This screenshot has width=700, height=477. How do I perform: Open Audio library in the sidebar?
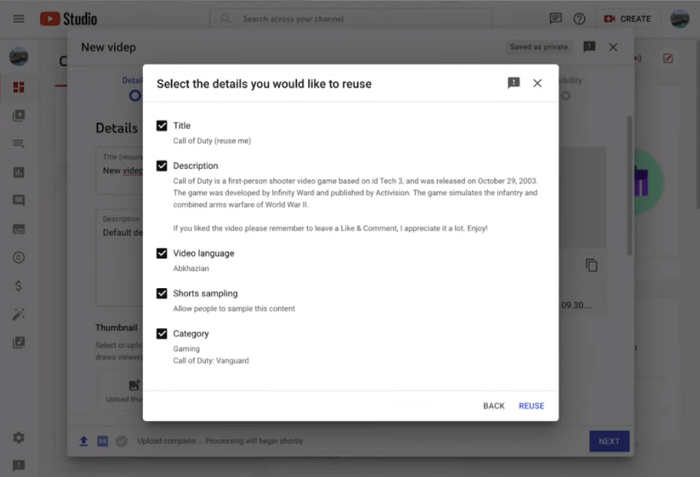[19, 343]
